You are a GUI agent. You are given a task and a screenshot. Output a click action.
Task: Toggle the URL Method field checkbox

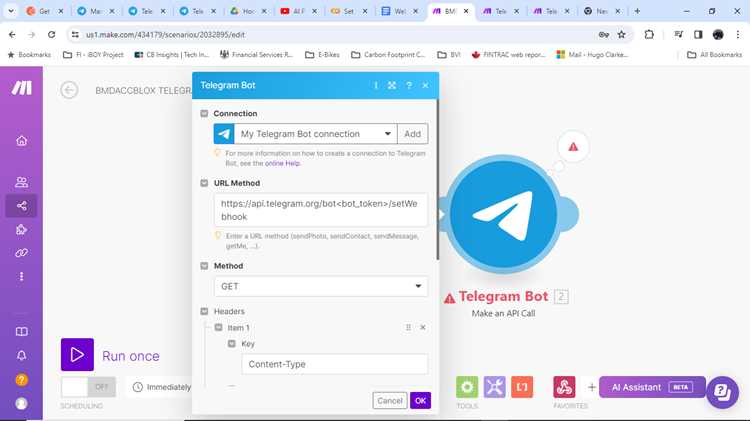[204, 183]
